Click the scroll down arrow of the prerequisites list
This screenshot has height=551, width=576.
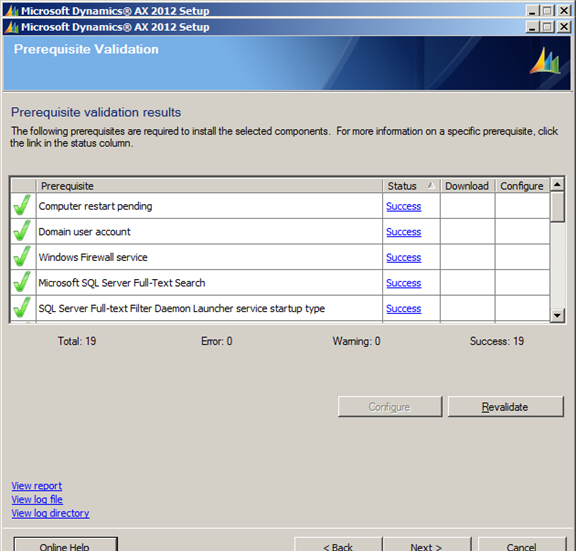(x=557, y=315)
